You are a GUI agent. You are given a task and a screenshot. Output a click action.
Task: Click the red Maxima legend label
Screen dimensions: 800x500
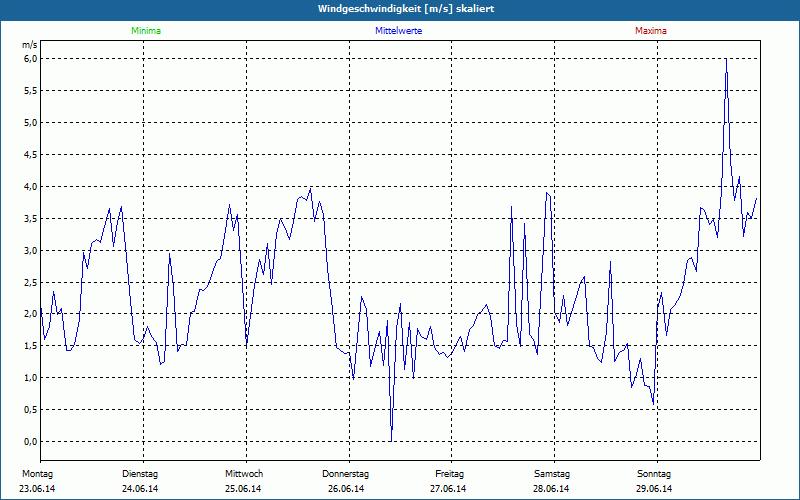[651, 31]
